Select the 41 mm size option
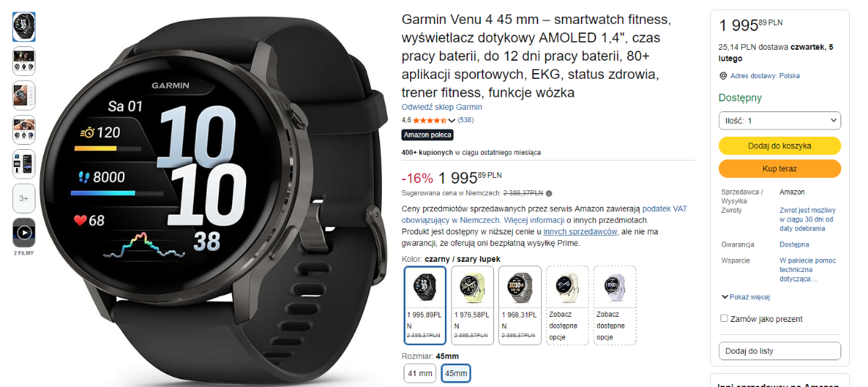The image size is (868, 387). click(x=420, y=373)
